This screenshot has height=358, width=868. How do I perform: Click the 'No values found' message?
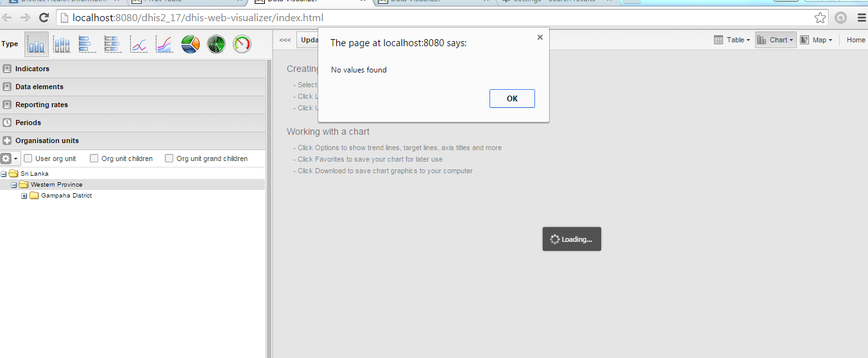tap(359, 70)
